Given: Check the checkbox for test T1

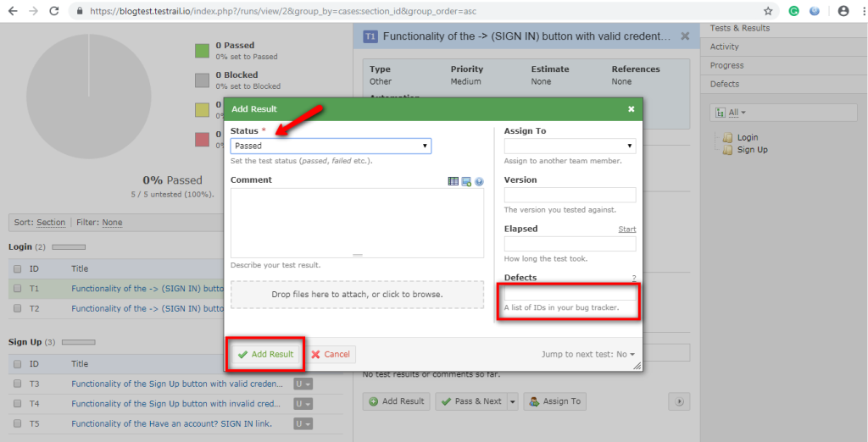Looking at the screenshot, I should (x=17, y=289).
